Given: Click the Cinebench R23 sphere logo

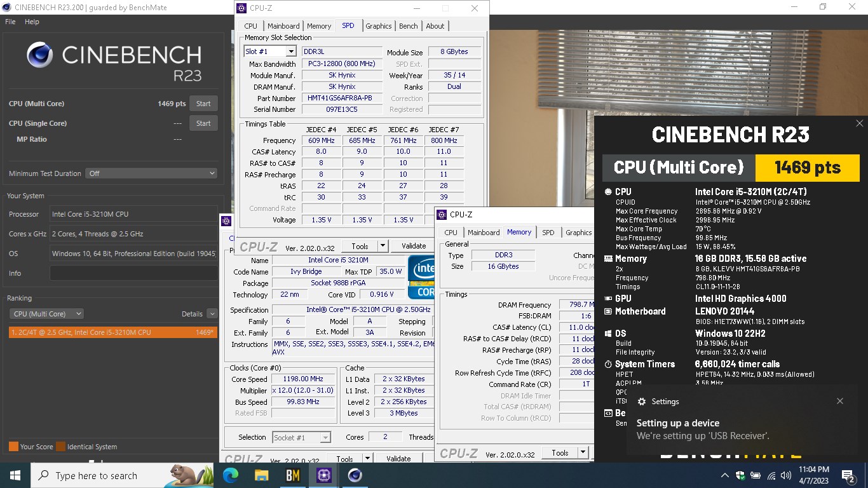Looking at the screenshot, I should pos(39,55).
